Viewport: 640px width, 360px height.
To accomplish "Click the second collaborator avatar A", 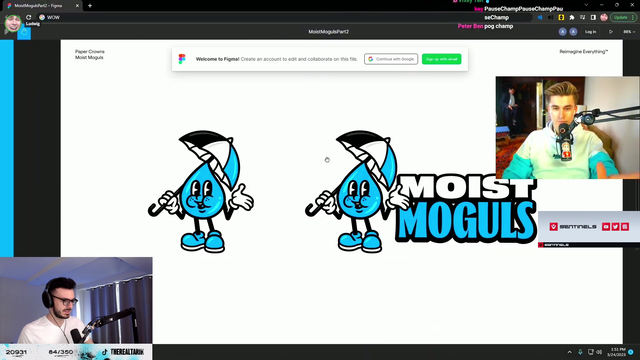I will click(573, 31).
